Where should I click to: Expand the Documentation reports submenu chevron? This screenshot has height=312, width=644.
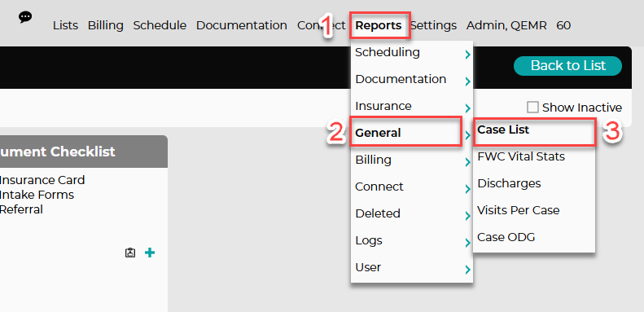coord(468,81)
